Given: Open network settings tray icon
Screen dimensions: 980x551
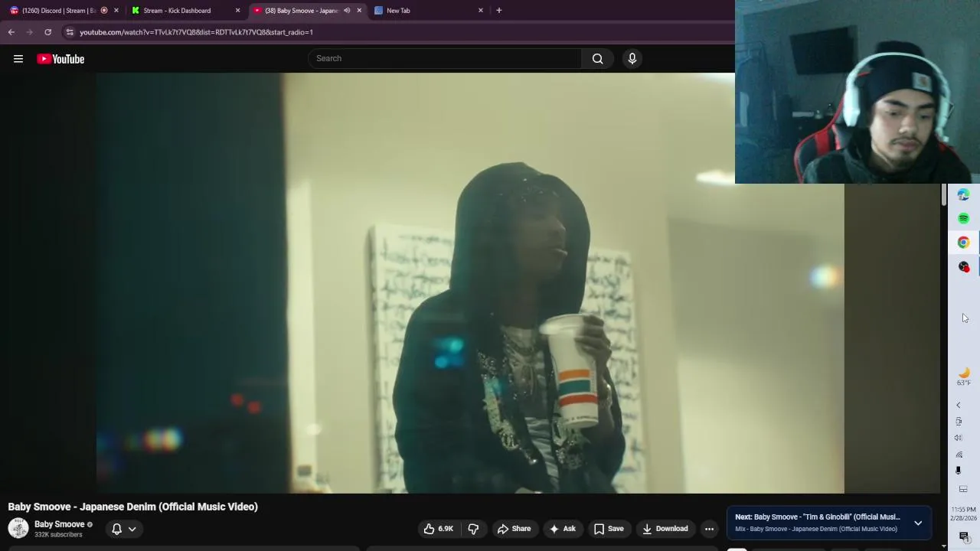Looking at the screenshot, I should [x=959, y=455].
